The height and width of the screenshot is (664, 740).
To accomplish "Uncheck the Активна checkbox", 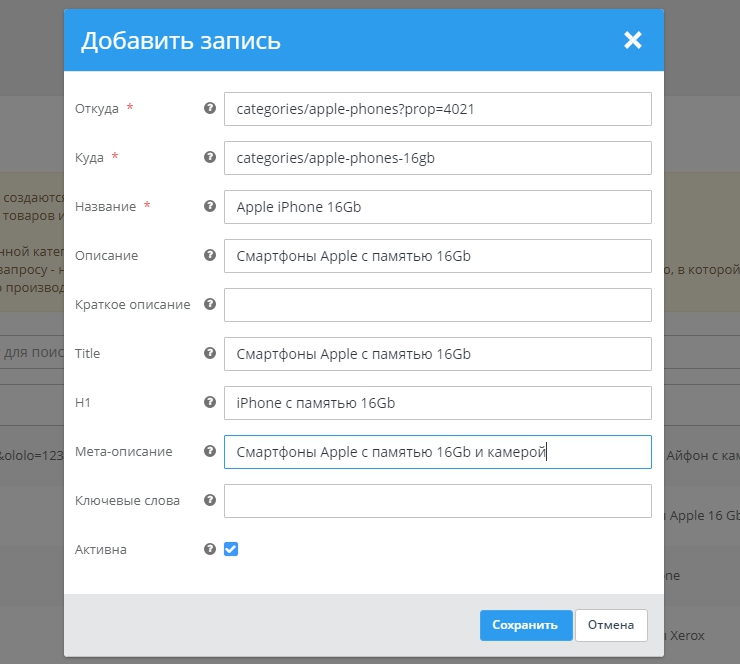I will [231, 549].
